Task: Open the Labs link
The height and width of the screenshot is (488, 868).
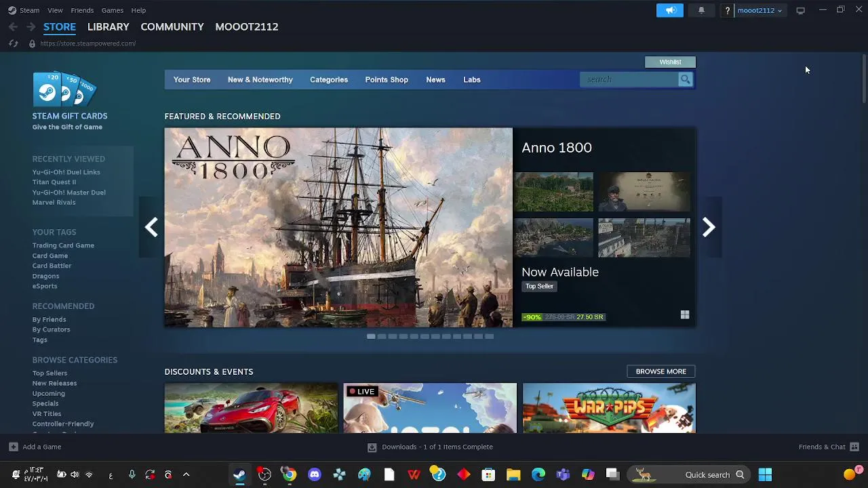Action: (472, 79)
